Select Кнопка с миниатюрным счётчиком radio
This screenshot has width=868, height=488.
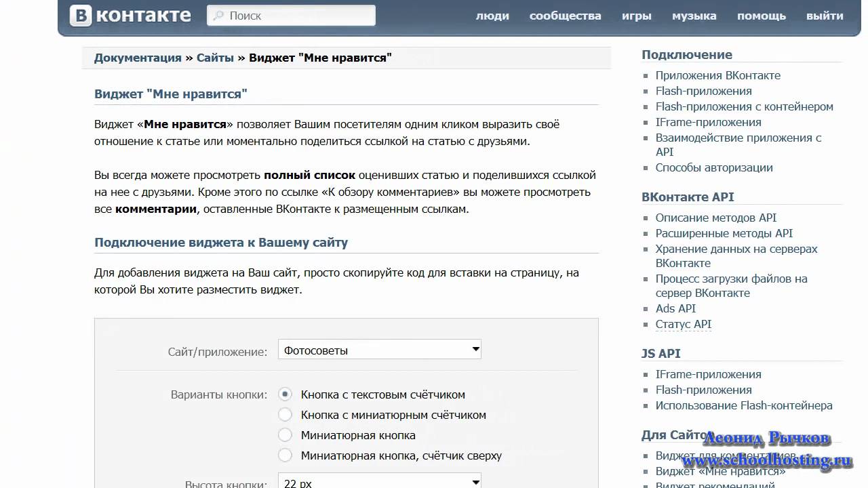click(x=285, y=414)
